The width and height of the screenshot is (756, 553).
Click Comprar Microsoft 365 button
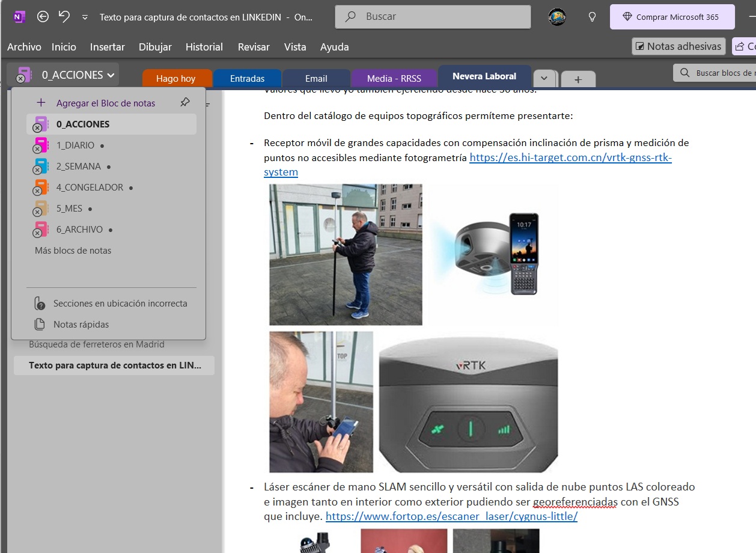(672, 17)
